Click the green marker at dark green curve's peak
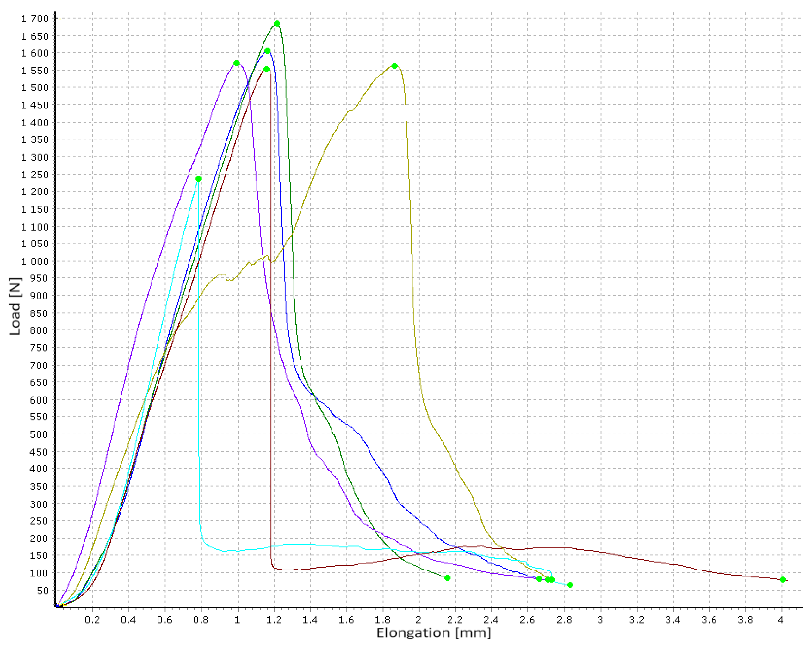This screenshot has height=647, width=812. point(277,23)
